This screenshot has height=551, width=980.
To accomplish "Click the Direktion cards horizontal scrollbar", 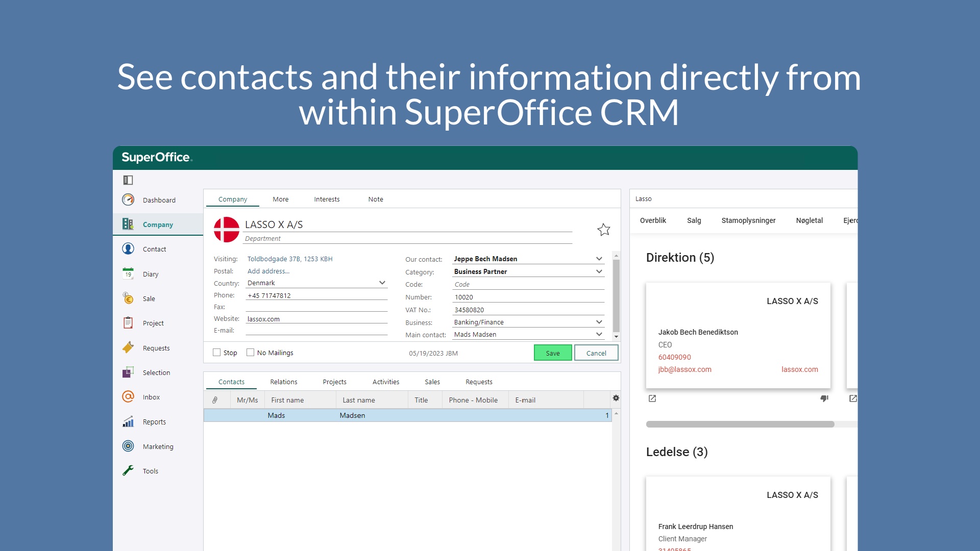I will tap(740, 424).
